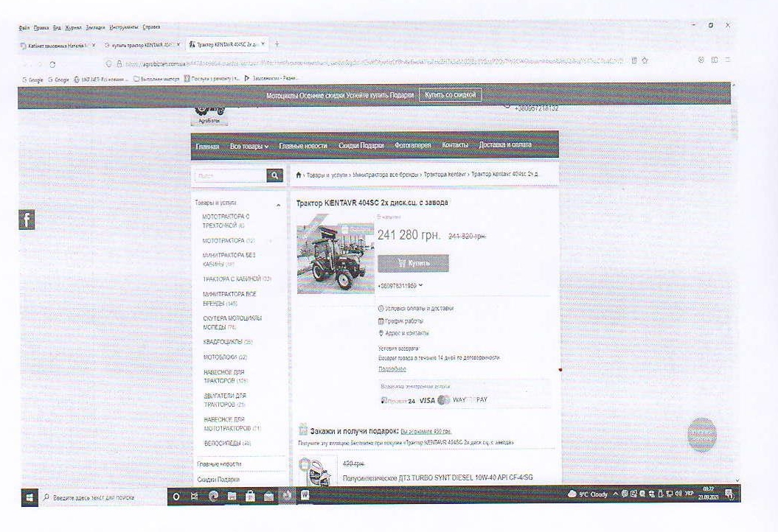The width and height of the screenshot is (778, 532).
Task: Open the Главные новости nav item
Action: click(x=302, y=146)
